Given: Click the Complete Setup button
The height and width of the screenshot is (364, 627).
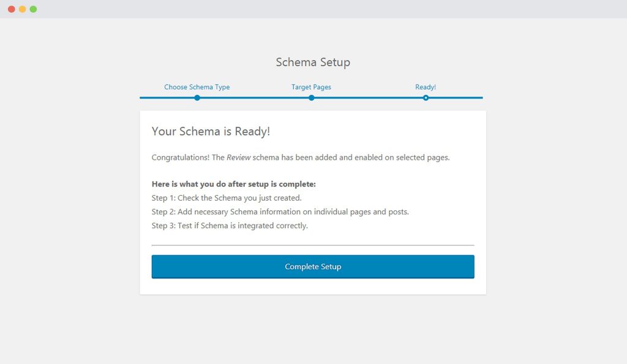Looking at the screenshot, I should pyautogui.click(x=313, y=267).
